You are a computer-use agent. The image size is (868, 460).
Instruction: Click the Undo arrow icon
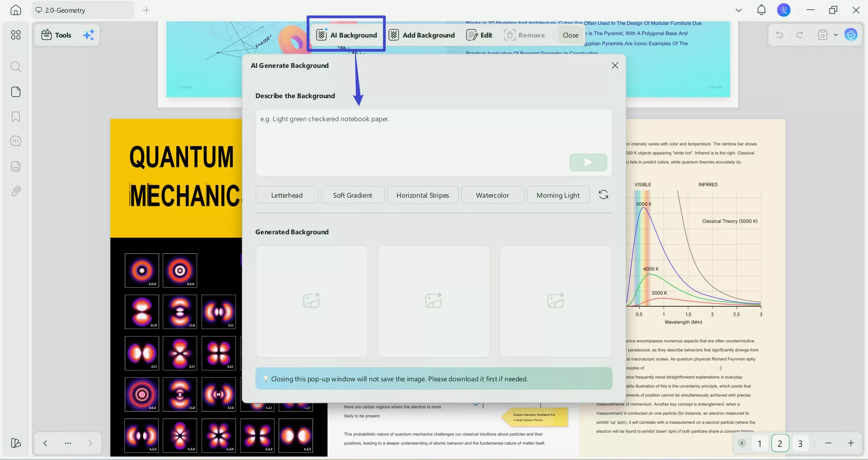(779, 35)
